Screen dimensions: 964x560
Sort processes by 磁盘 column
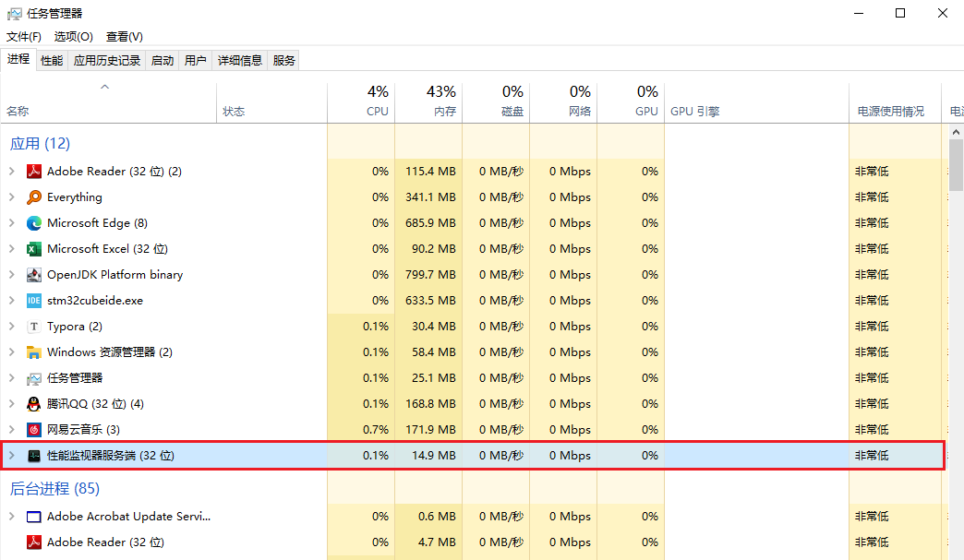496,103
